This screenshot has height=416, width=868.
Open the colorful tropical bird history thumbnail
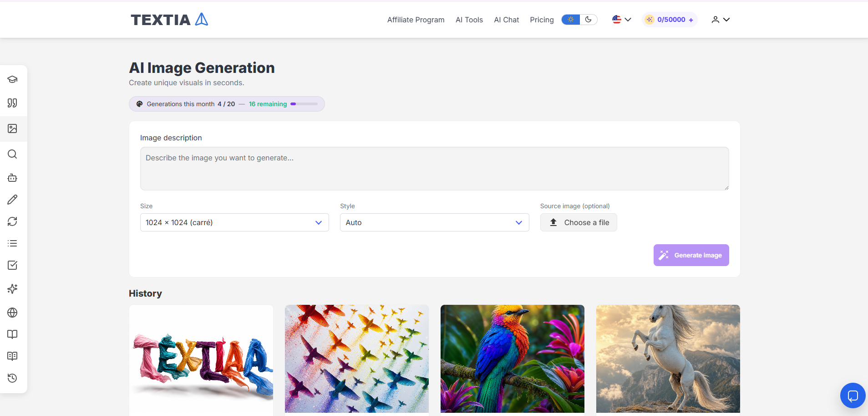(x=513, y=359)
